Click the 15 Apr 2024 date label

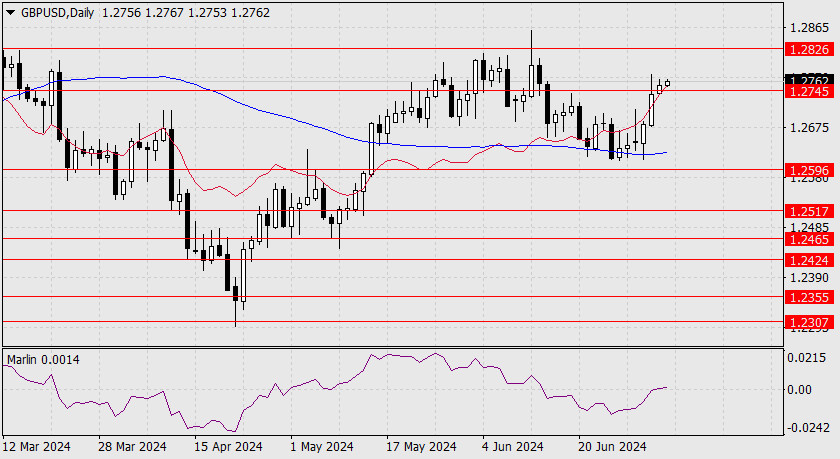pyautogui.click(x=228, y=446)
